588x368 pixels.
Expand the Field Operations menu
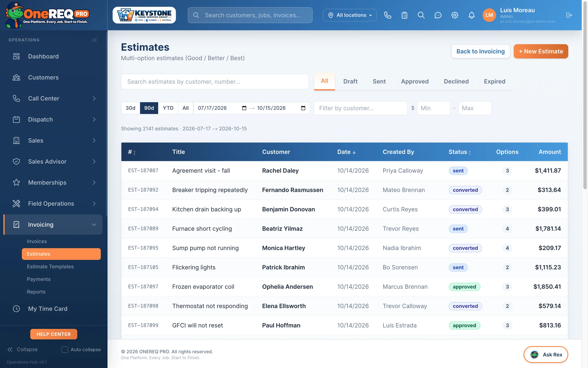[x=53, y=204]
